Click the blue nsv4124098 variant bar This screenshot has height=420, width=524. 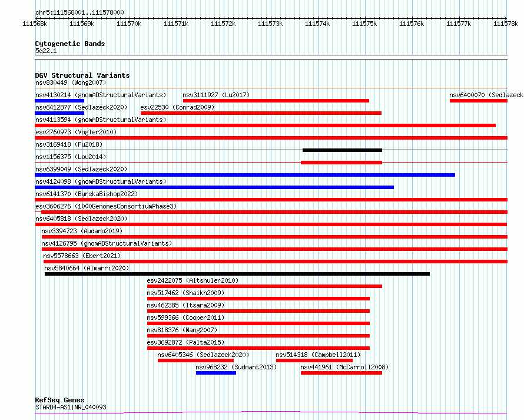point(214,187)
